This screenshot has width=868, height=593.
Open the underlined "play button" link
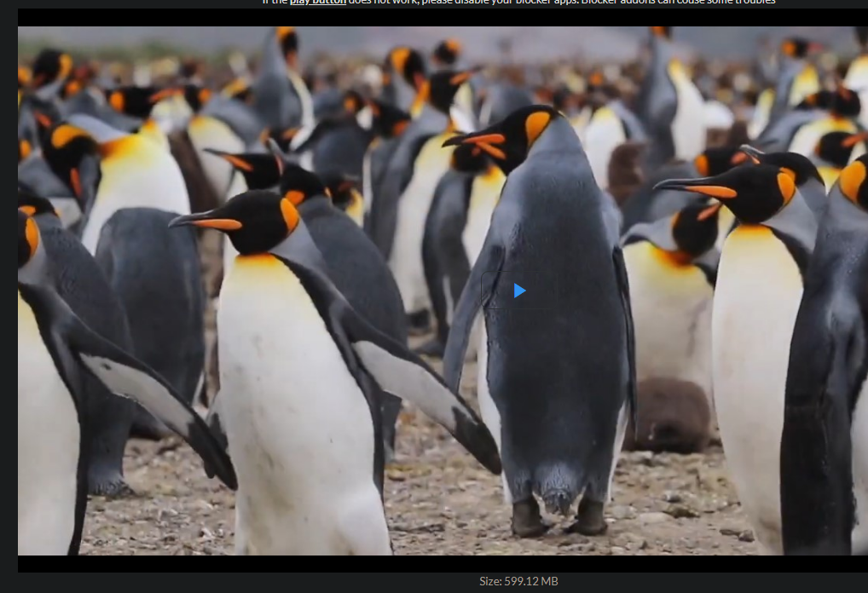pos(318,3)
